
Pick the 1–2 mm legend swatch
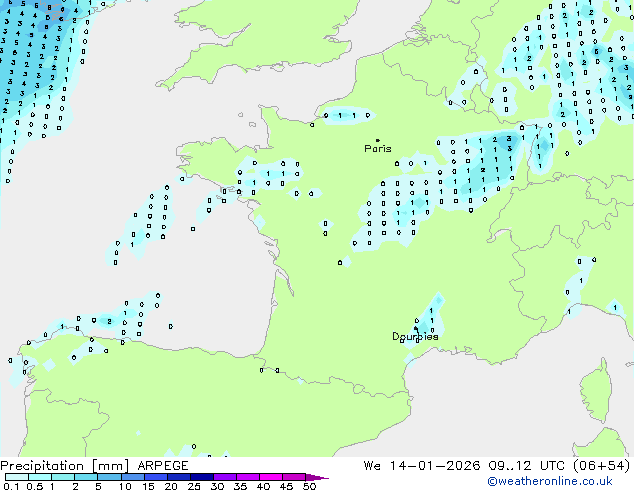click(63, 477)
